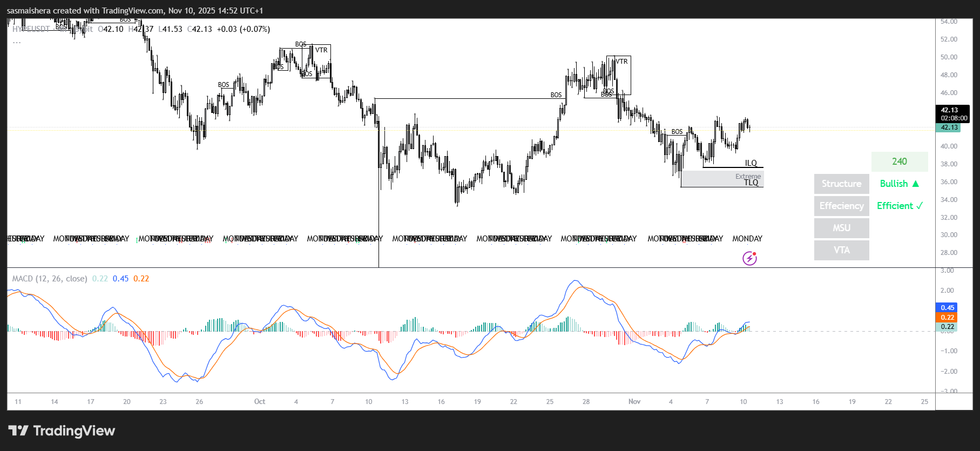Select the 'VTA' table cell
Image resolution: width=980 pixels, height=451 pixels.
tap(841, 250)
